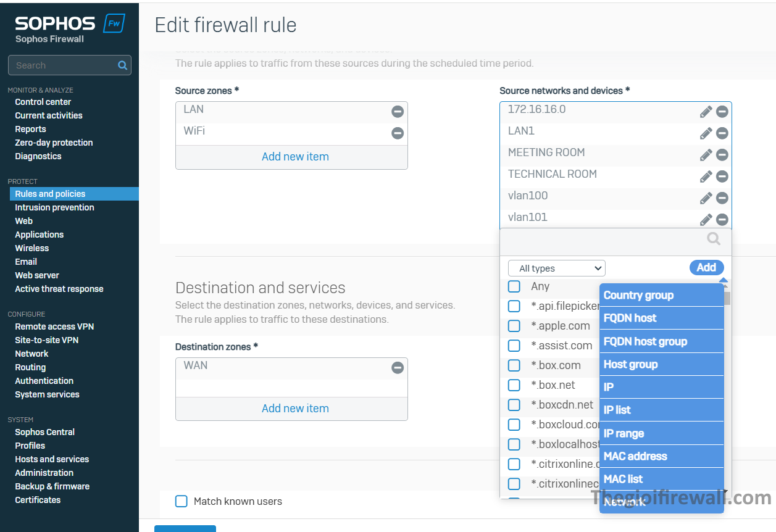Click Add new item under Destination zones

click(x=295, y=409)
